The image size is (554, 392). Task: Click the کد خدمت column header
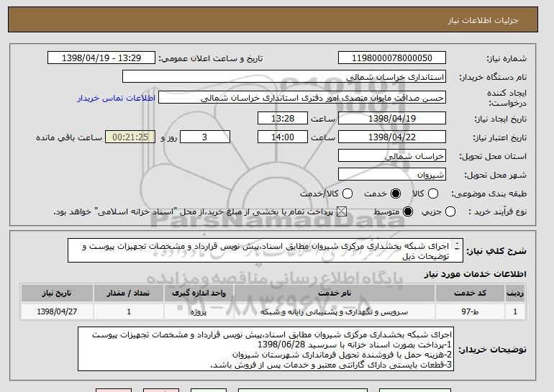[x=470, y=293]
